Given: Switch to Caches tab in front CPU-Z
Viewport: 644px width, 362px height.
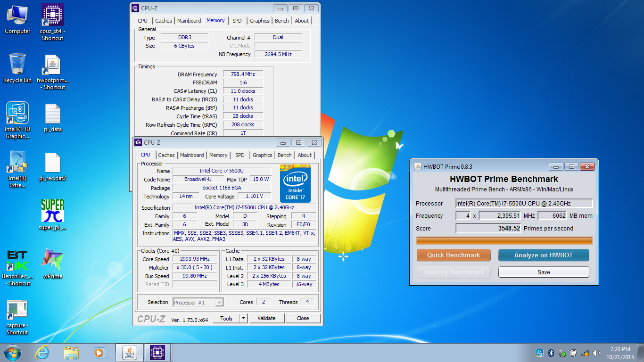Looking at the screenshot, I should [166, 155].
